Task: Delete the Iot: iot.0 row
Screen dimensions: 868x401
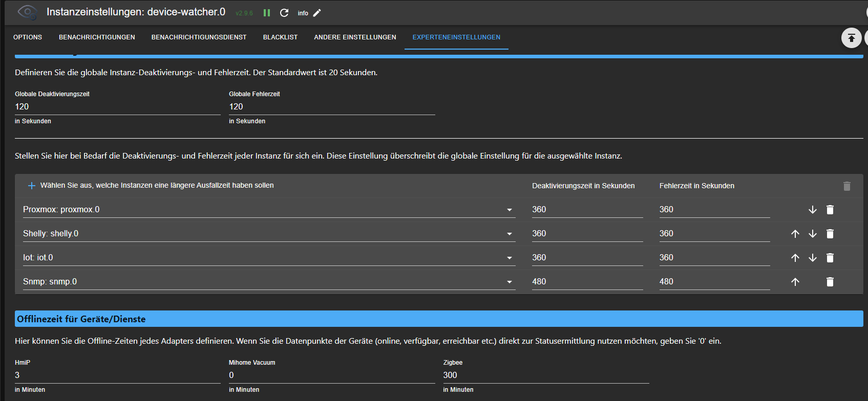Action: click(x=830, y=258)
